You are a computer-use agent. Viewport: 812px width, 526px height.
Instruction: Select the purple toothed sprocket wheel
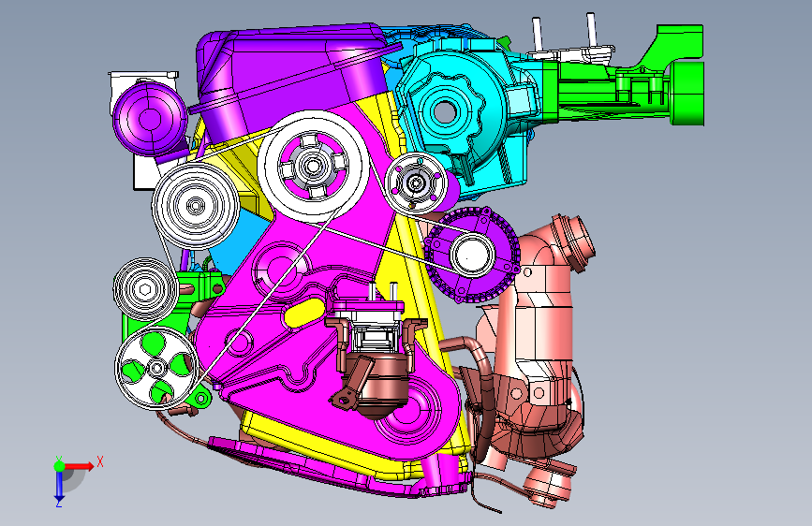(x=471, y=255)
